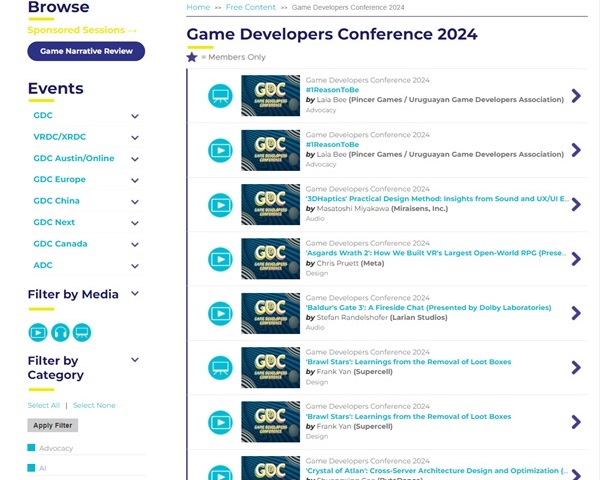
Task: Toggle the AI category checkbox
Action: point(31,468)
